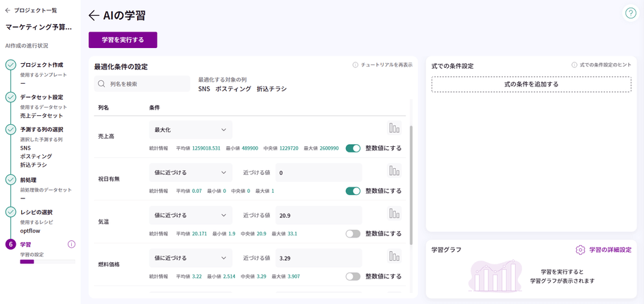This screenshot has height=304, width=644.
Task: Click 式の条件を追加する button
Action: 531,84
